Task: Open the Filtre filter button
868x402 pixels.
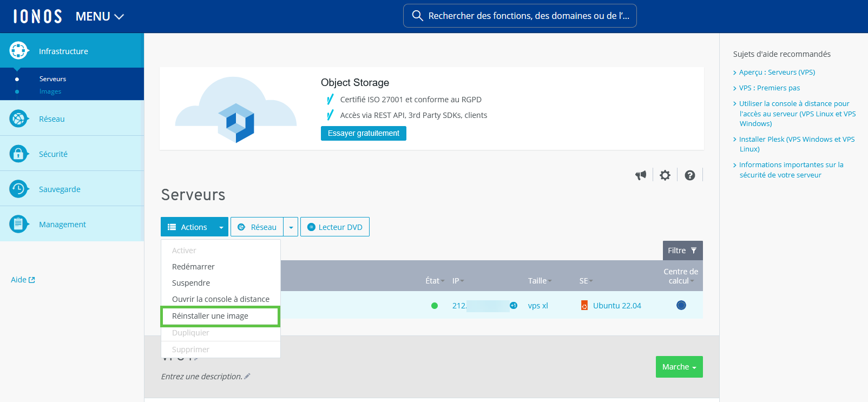Action: click(x=682, y=251)
